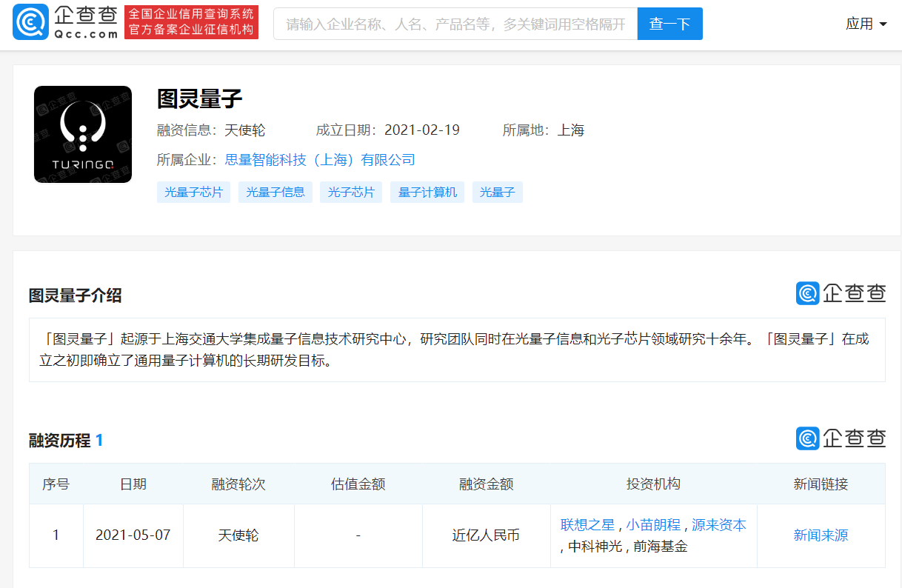Click the 图灵量子 company title
The height and width of the screenshot is (588, 902).
click(200, 98)
